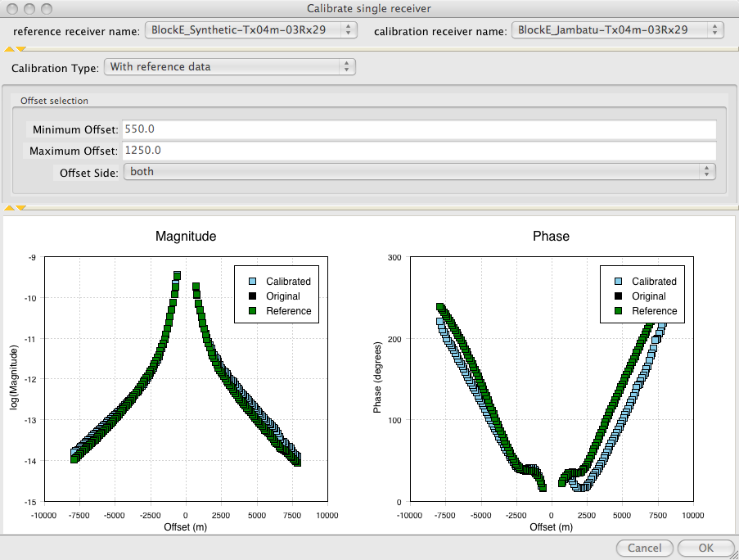Click the "Offset Side:" label
The image size is (739, 560).
point(89,173)
